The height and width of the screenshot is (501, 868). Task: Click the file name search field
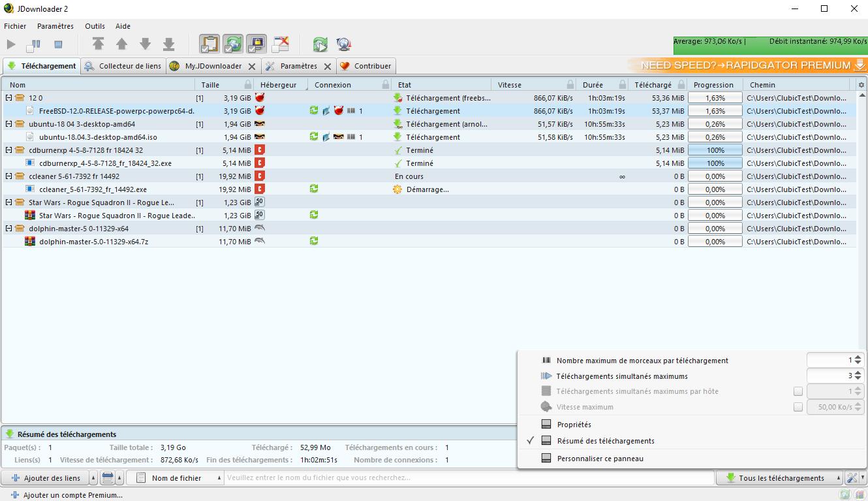pyautogui.click(x=469, y=478)
